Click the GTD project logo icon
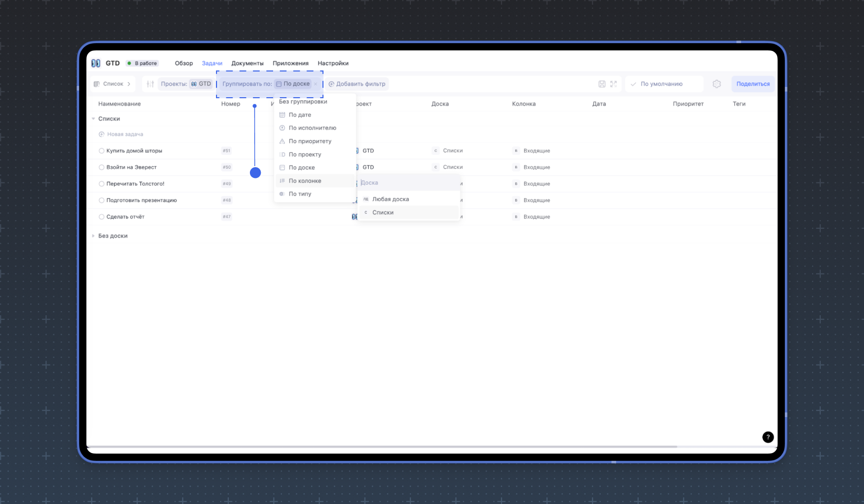The height and width of the screenshot is (504, 864). pos(96,63)
